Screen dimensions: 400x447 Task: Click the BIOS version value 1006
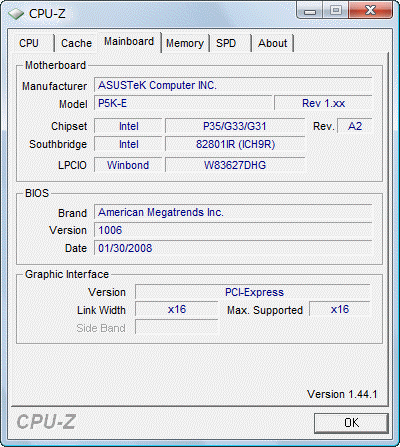click(233, 230)
